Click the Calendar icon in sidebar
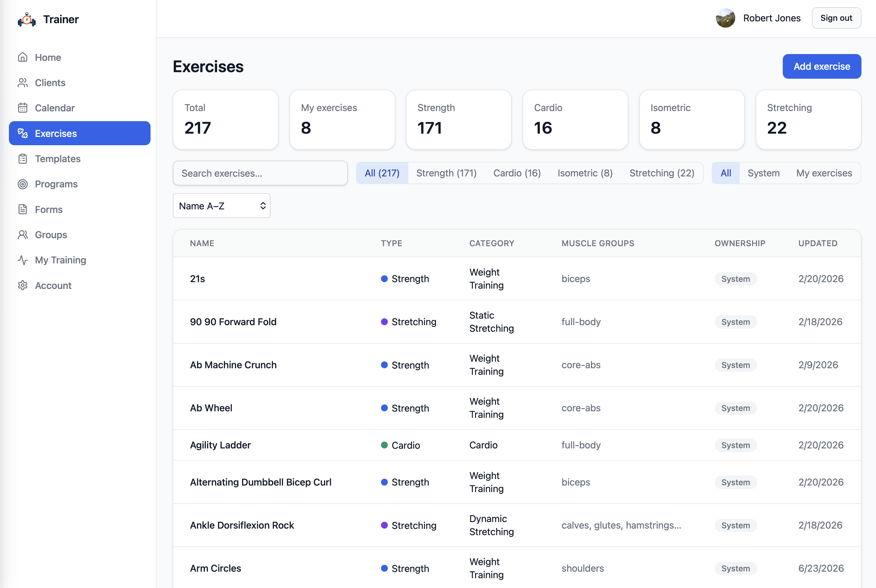876x588 pixels. click(23, 108)
